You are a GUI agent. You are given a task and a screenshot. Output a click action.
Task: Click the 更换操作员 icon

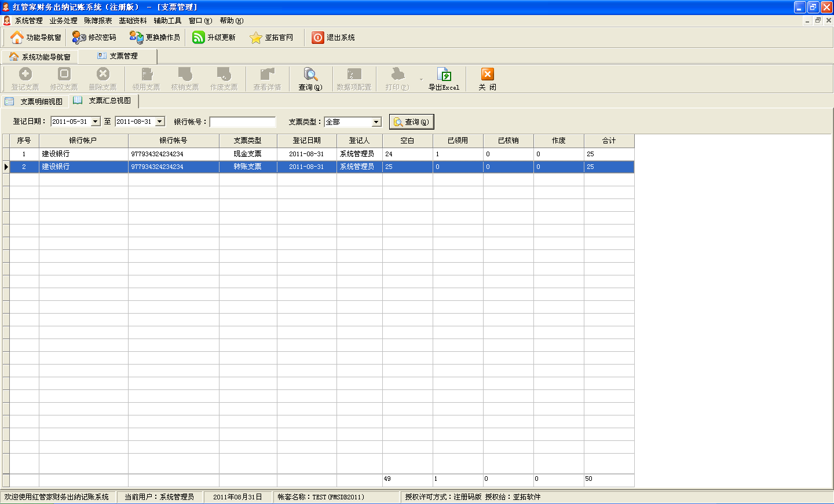[137, 38]
